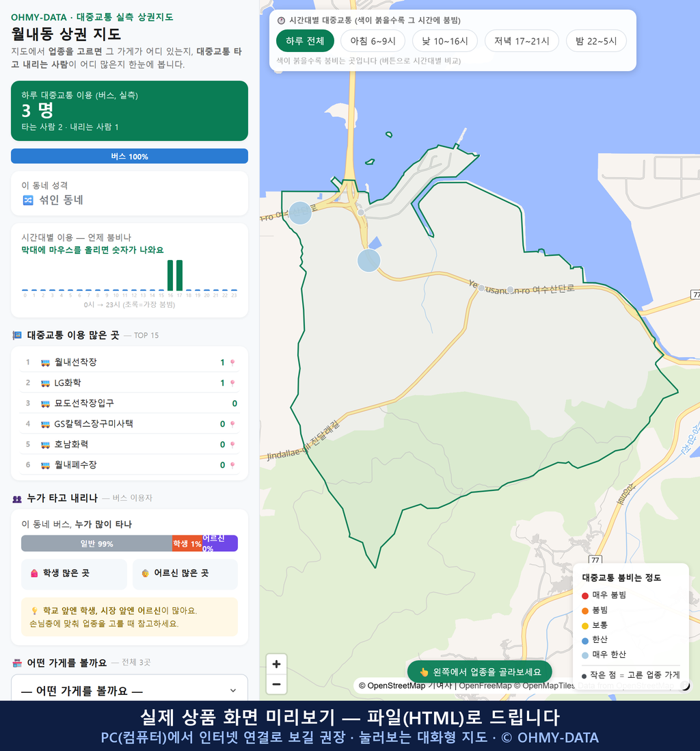Click the 왼쪽에서 업종을 골라보세요 banner

pos(479,672)
